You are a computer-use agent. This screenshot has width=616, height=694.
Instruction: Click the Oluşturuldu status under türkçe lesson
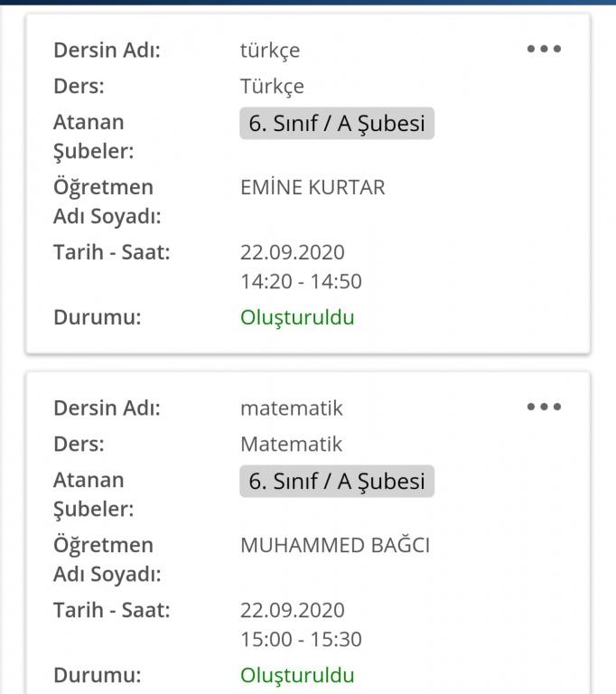(x=297, y=317)
